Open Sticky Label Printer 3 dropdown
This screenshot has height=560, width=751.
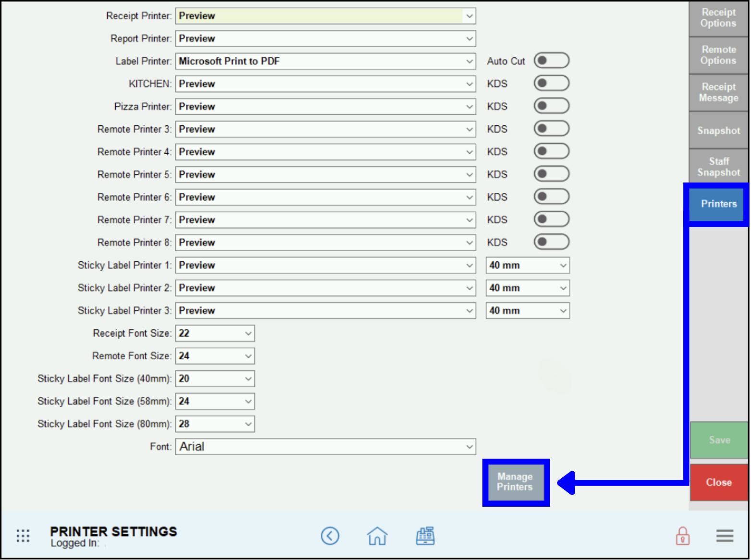[325, 310]
